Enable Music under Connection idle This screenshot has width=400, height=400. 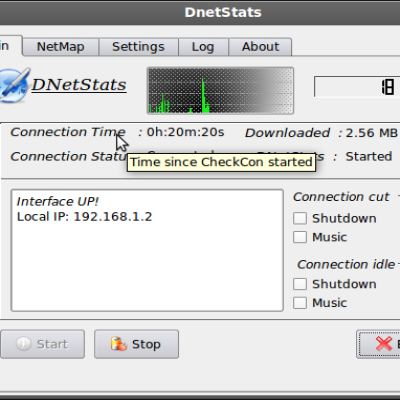coord(300,303)
